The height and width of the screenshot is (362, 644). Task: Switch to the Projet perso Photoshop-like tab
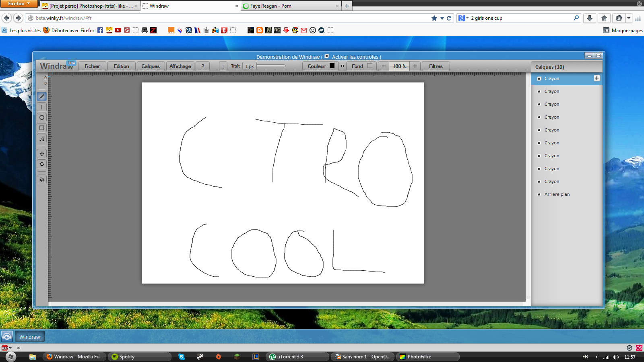point(90,6)
